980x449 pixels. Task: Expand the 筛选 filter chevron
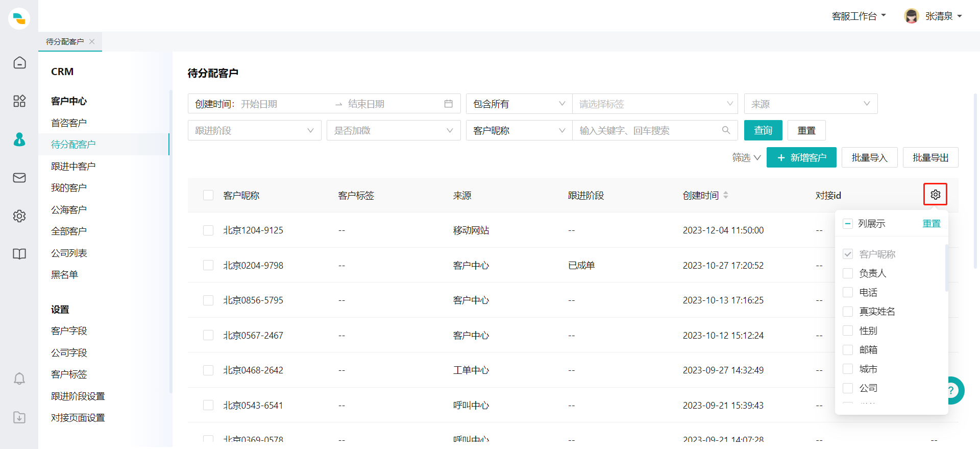(x=757, y=158)
